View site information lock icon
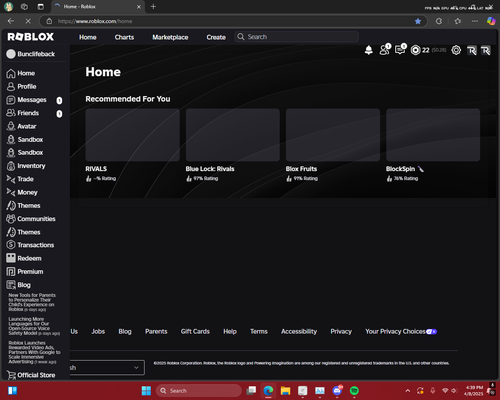Screen dimensions: 500x400 coord(49,21)
